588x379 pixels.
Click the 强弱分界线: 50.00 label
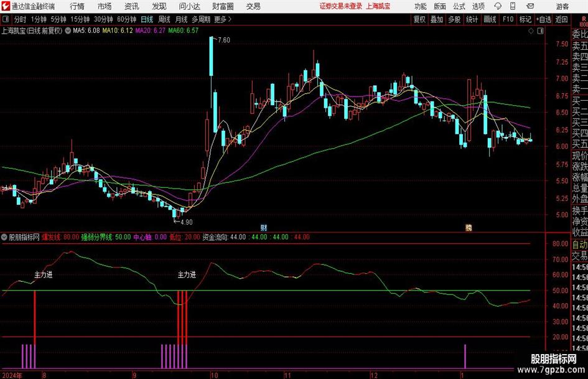point(106,237)
